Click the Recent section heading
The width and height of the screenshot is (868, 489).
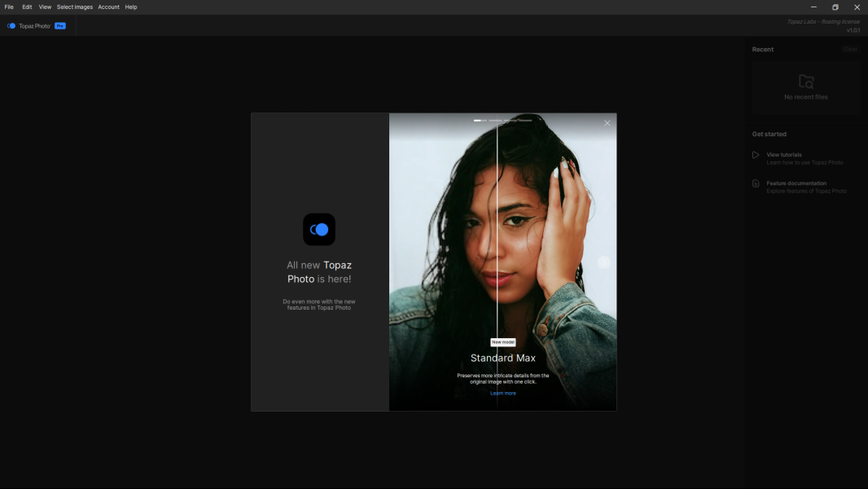coord(762,49)
